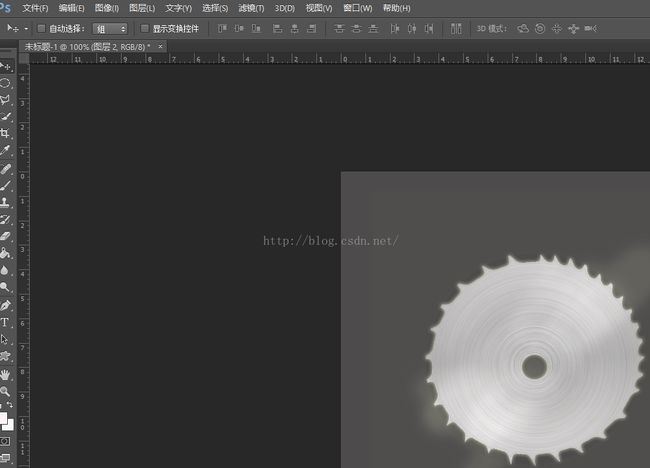Screen dimensions: 650x468
Task: Select the Eyedropper tool
Action: tap(6, 149)
